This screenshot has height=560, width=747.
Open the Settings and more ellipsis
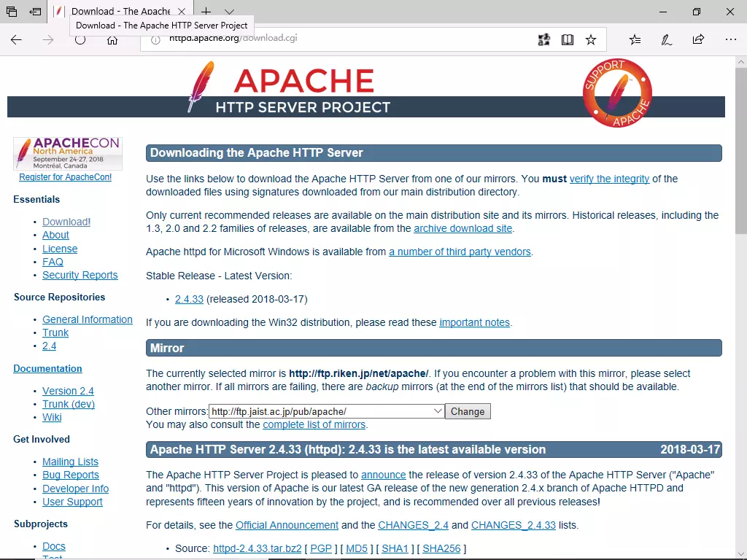pos(730,40)
